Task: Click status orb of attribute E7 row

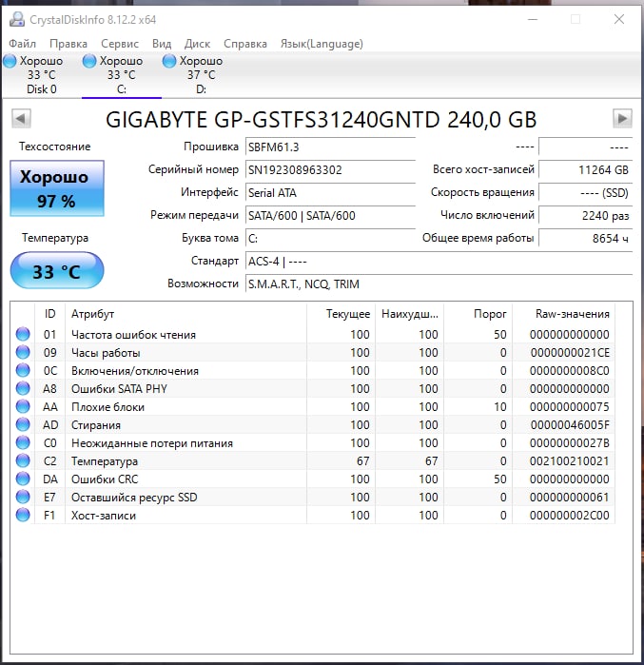Action: (23, 497)
